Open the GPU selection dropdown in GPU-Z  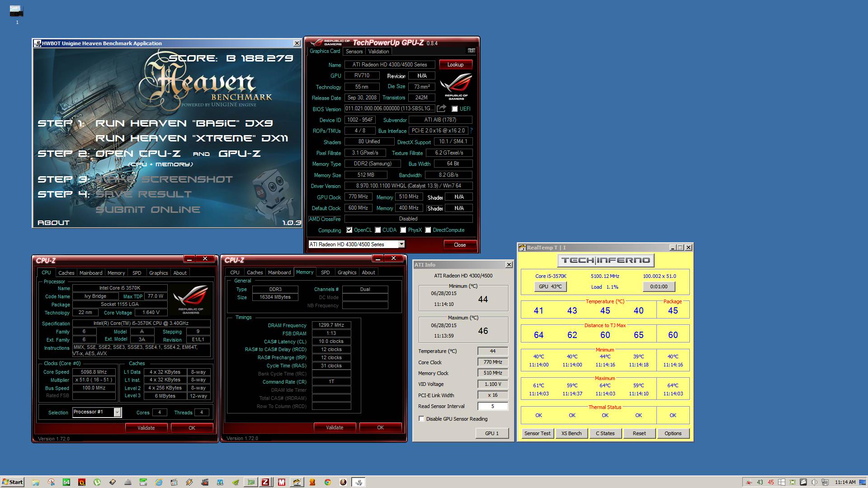click(x=401, y=244)
